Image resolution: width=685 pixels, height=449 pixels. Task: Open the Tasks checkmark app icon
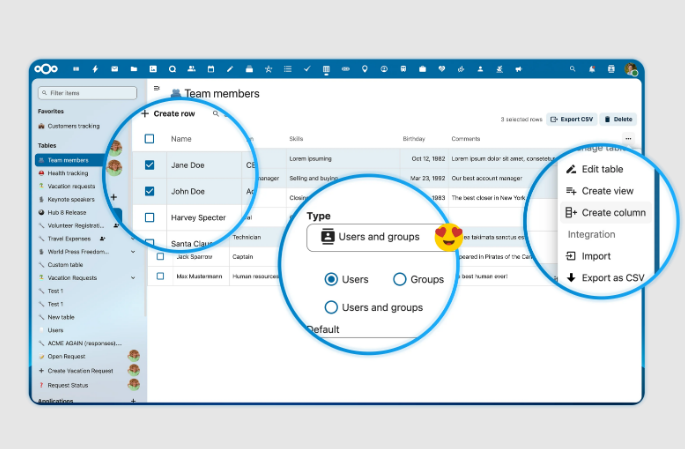pos(307,69)
